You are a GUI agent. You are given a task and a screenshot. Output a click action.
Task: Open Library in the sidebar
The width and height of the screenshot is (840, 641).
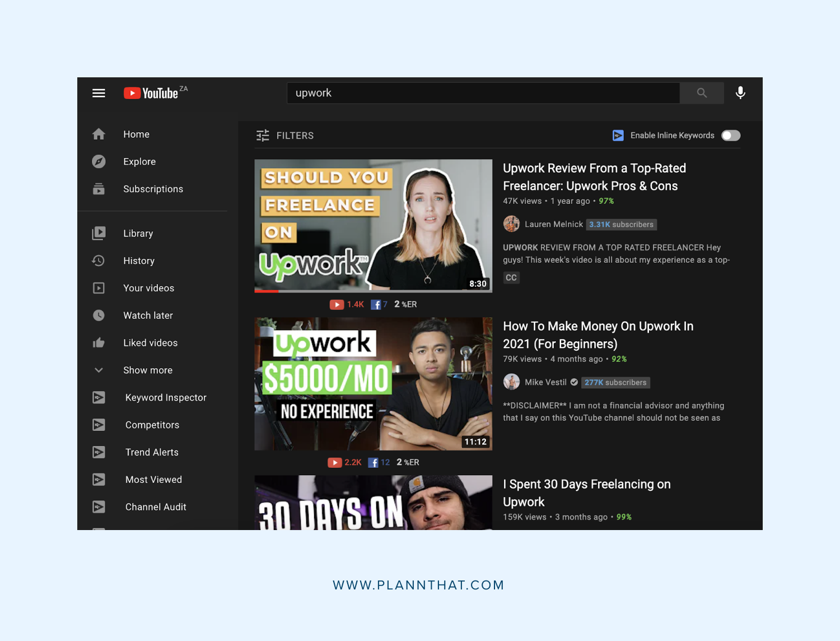[x=138, y=234]
